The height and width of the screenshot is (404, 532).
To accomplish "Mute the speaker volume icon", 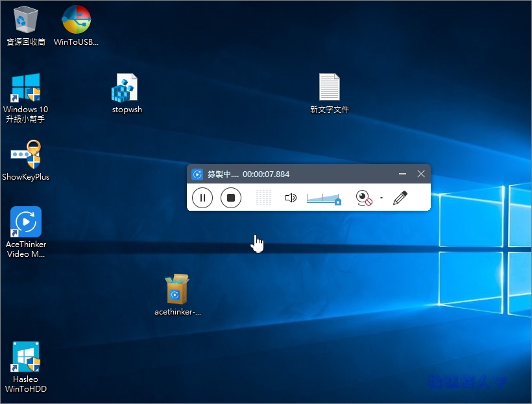I will (290, 198).
